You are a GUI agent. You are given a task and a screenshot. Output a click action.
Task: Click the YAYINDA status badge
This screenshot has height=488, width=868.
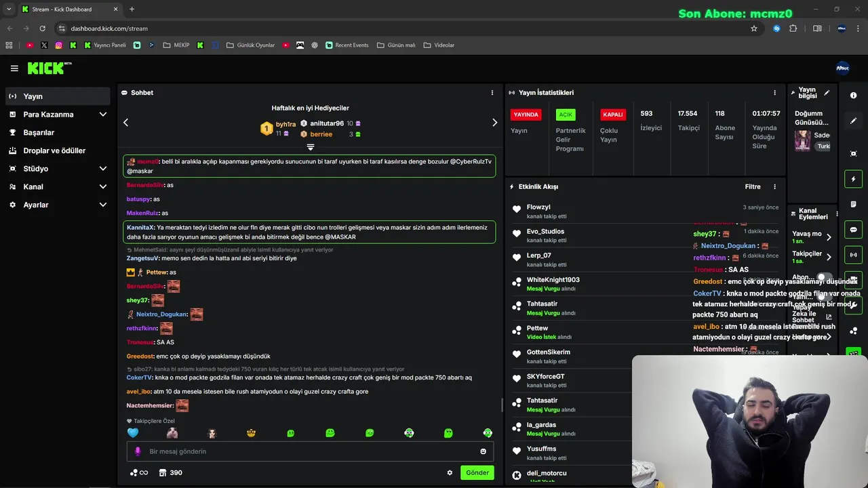(526, 115)
